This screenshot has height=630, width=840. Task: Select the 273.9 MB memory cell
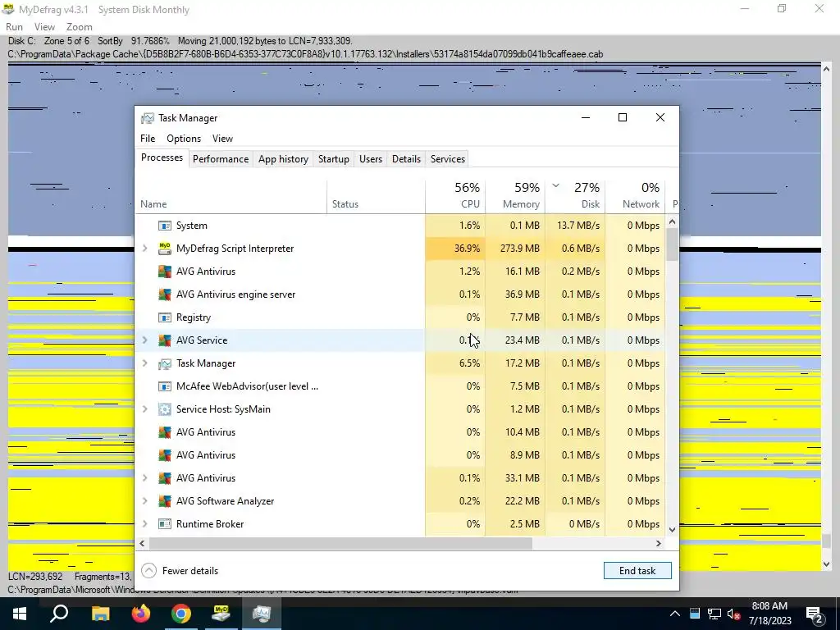click(515, 249)
